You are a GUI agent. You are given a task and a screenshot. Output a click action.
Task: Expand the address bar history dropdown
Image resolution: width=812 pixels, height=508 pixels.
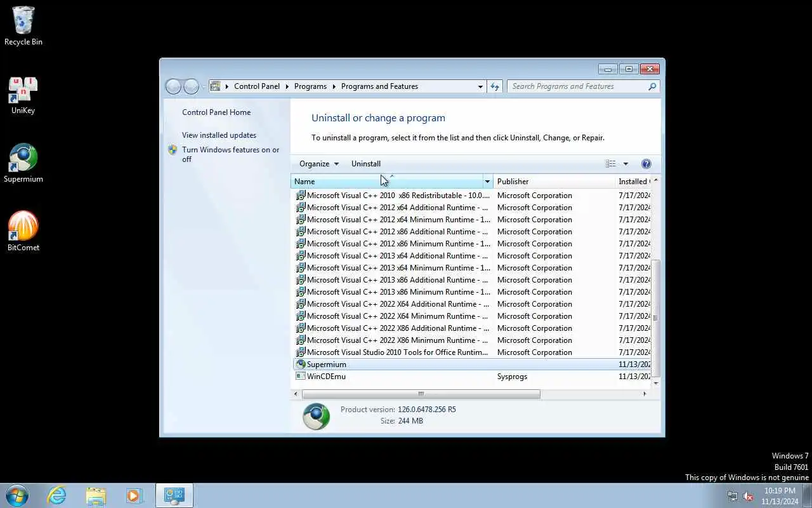point(480,86)
